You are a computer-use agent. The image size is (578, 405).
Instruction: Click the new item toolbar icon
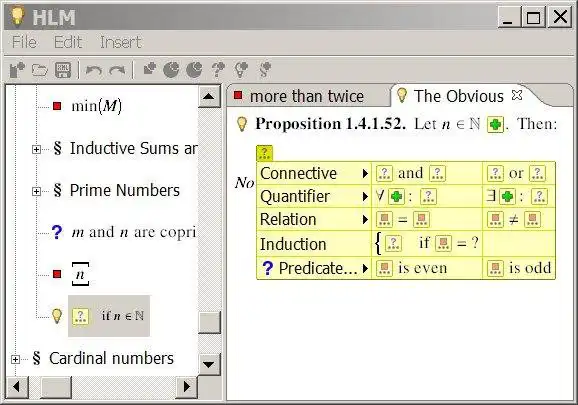(x=17, y=69)
